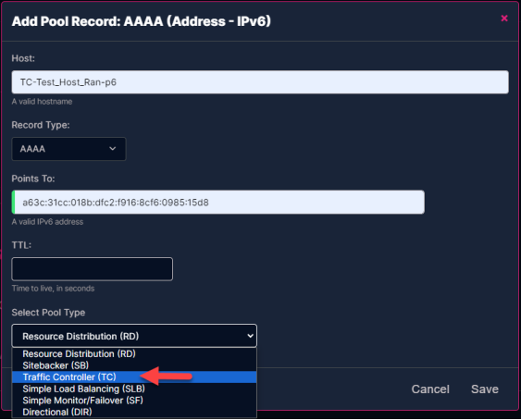The image size is (521, 420).
Task: Click the Pool Type dropdown arrow
Action: [x=250, y=336]
